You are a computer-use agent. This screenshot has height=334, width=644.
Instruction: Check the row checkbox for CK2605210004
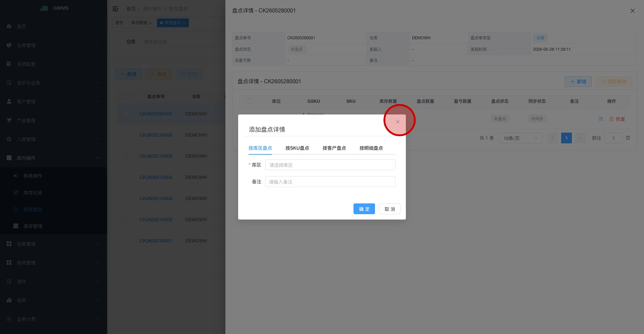tap(126, 177)
